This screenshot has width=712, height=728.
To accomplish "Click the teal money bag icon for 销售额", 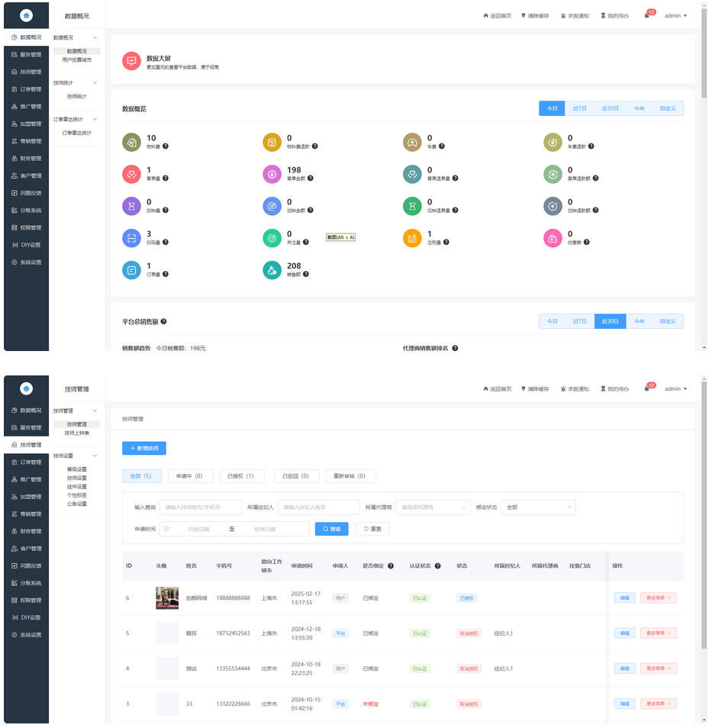I will (272, 270).
